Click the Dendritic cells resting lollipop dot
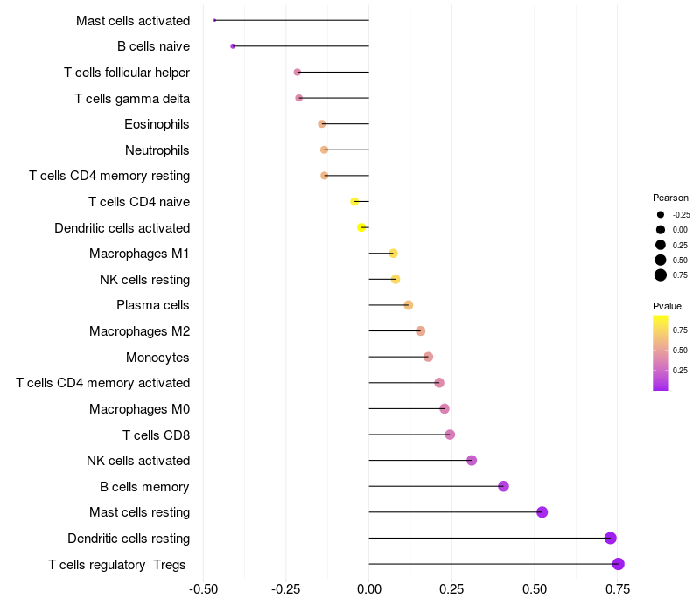The height and width of the screenshot is (612, 700). click(610, 538)
